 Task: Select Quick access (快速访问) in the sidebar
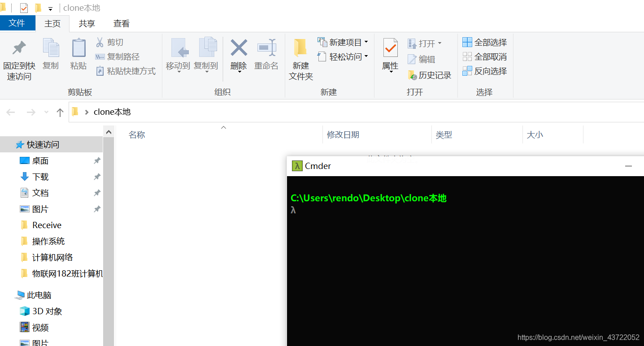[x=51, y=144]
